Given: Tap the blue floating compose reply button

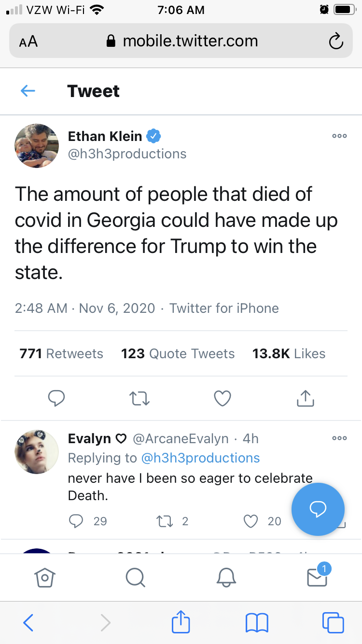Looking at the screenshot, I should pyautogui.click(x=318, y=509).
